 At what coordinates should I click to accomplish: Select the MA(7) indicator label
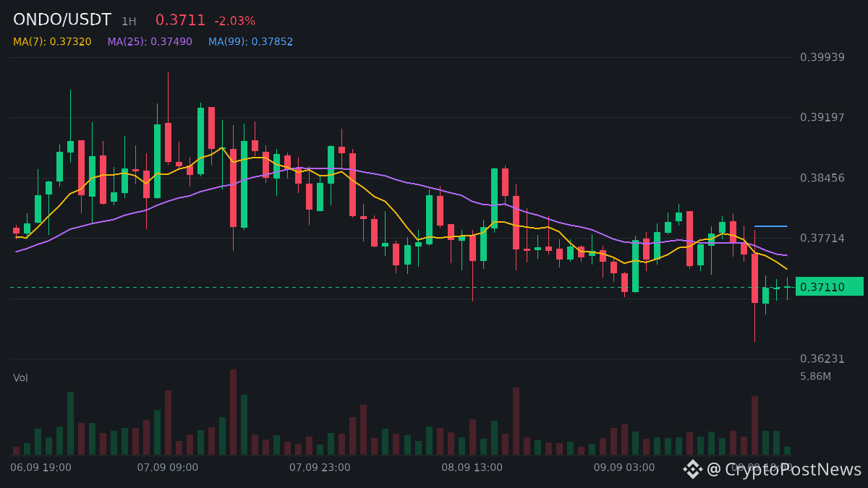tap(52, 42)
